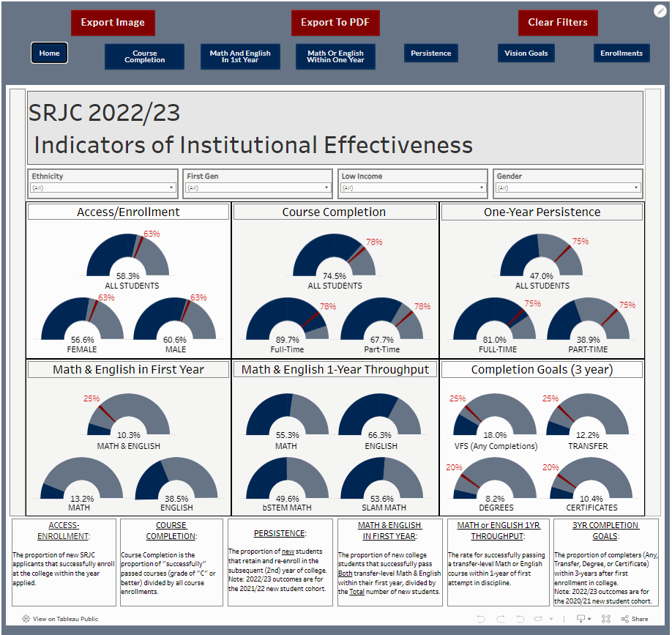Click the Home navigation button

(x=49, y=53)
